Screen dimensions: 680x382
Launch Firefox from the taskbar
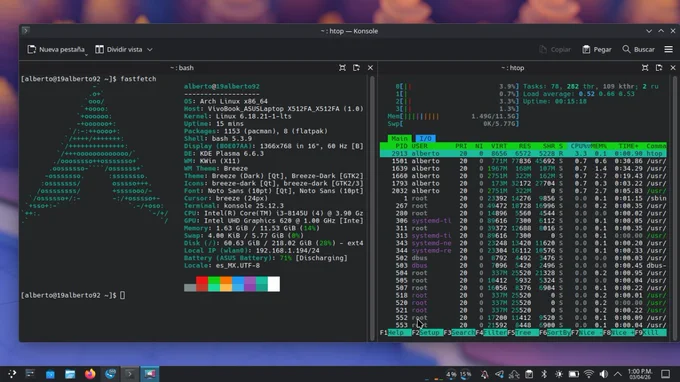(x=90, y=374)
